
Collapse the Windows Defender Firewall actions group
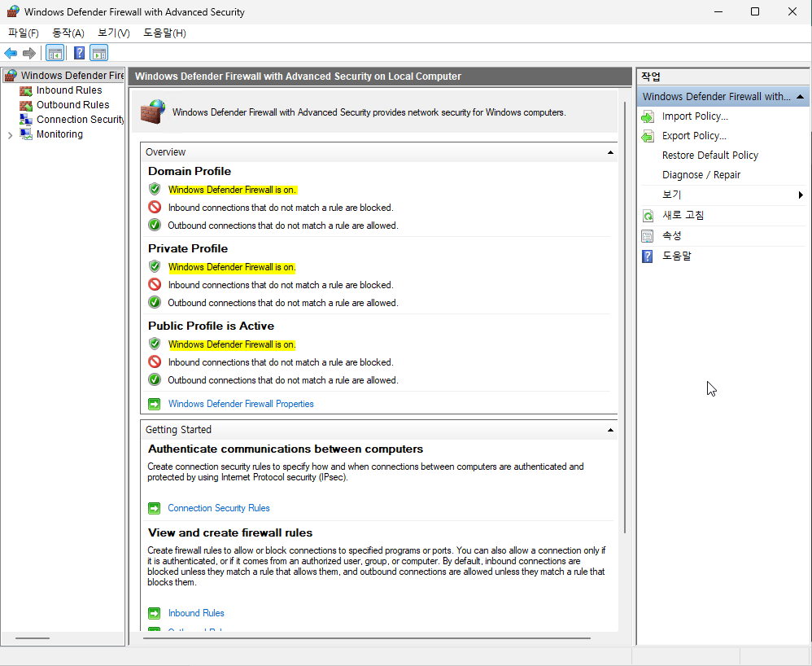(x=800, y=97)
